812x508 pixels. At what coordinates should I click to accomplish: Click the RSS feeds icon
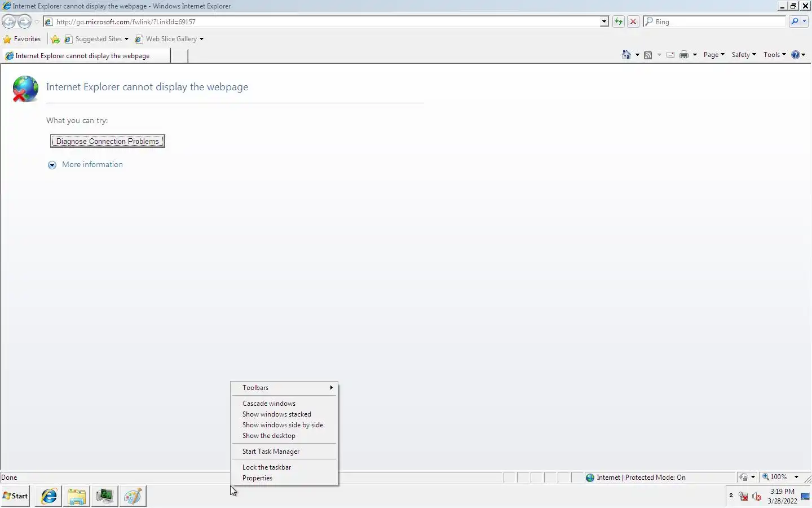[x=648, y=55]
